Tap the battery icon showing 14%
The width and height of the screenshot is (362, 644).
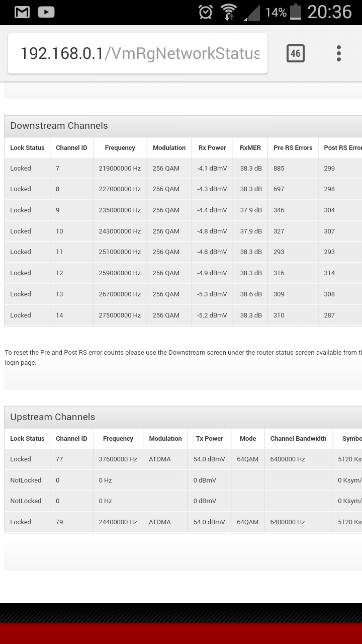296,12
